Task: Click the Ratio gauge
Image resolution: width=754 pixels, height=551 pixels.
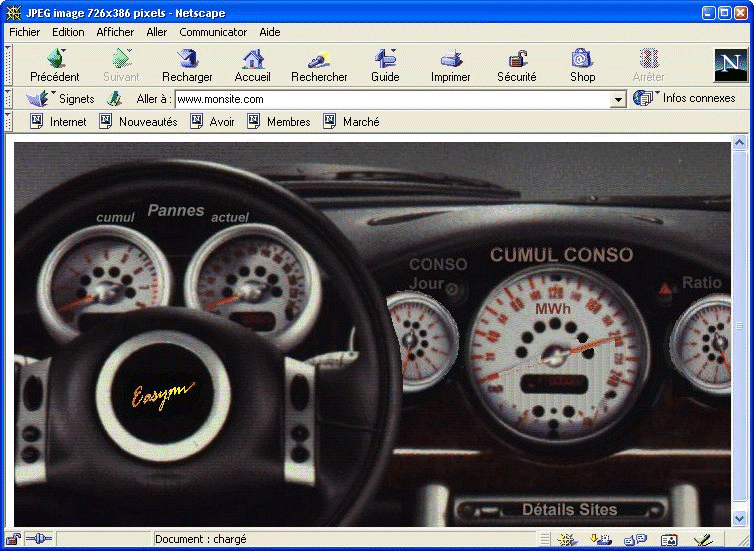Action: pos(702,344)
